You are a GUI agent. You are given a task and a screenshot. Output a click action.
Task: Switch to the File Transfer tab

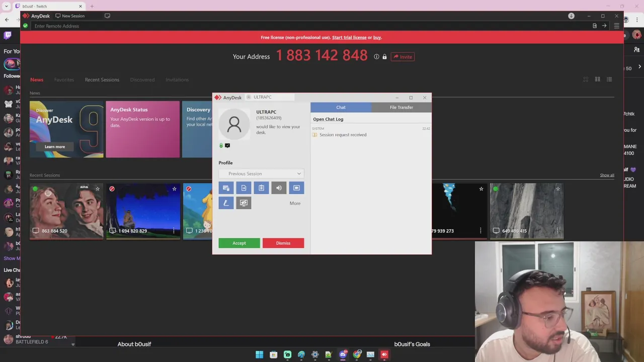401,107
